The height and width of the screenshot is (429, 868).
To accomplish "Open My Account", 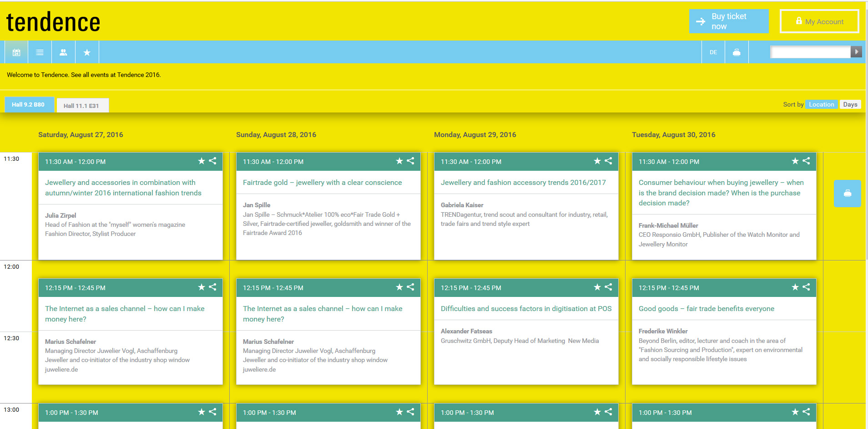I will [819, 21].
